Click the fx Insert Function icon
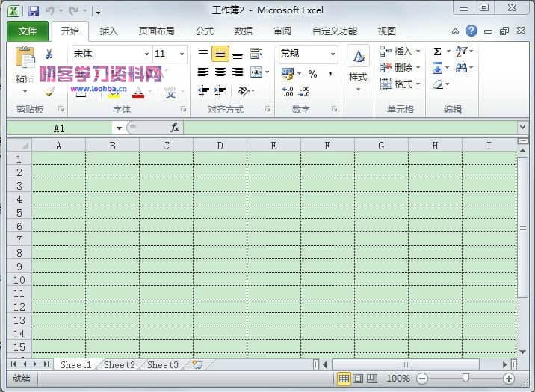The height and width of the screenshot is (392, 535). click(x=175, y=128)
